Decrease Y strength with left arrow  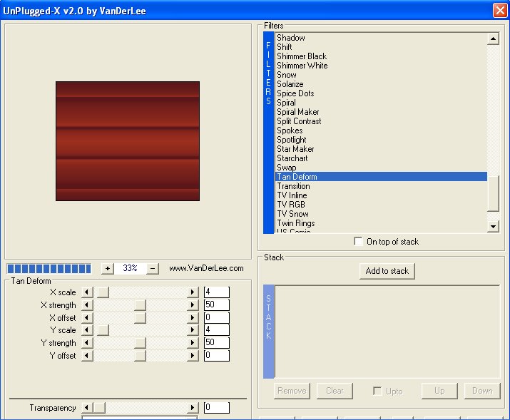click(87, 342)
